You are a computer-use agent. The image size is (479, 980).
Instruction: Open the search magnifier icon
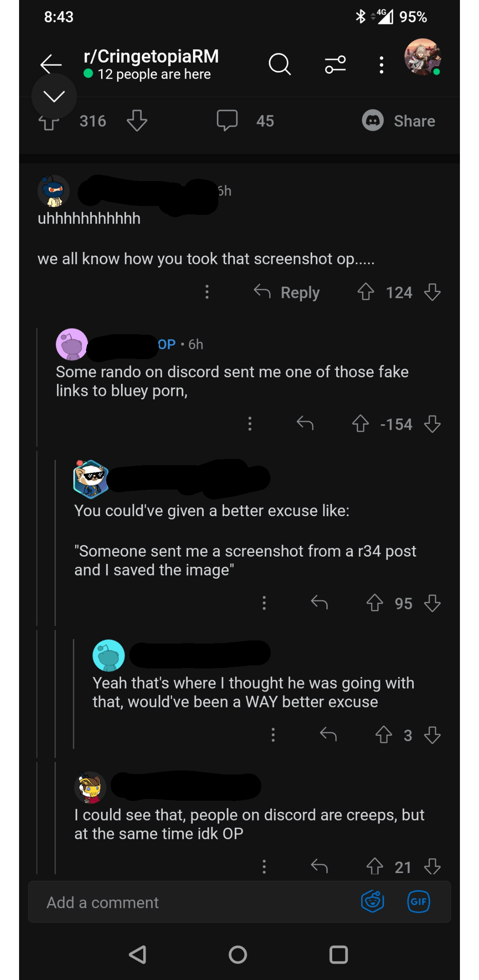[x=279, y=64]
